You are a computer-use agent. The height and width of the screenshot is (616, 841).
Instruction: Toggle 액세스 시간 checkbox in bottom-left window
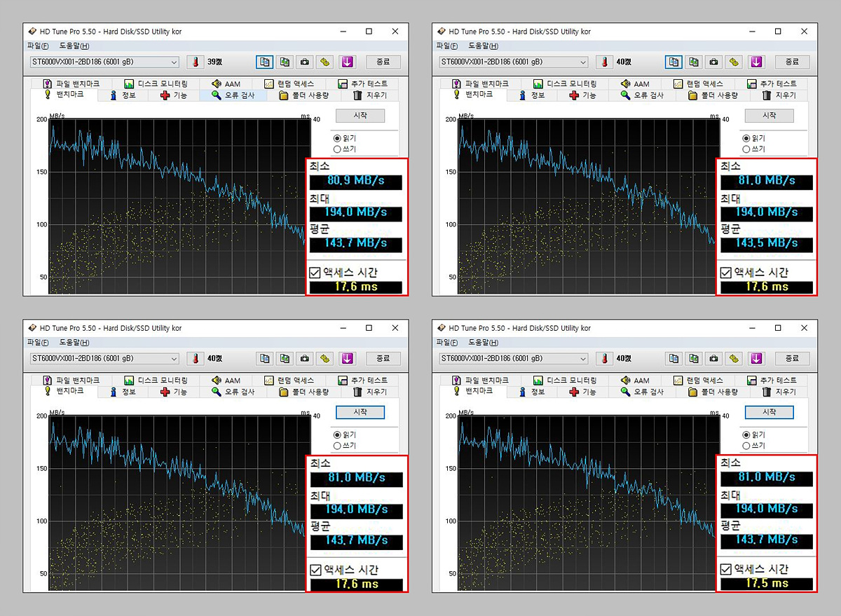pyautogui.click(x=315, y=569)
